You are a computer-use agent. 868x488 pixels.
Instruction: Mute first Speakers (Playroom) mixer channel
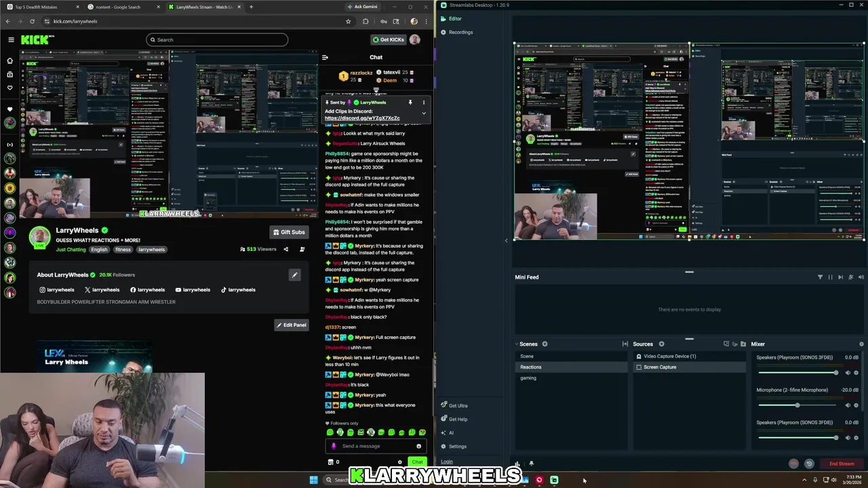pos(847,373)
